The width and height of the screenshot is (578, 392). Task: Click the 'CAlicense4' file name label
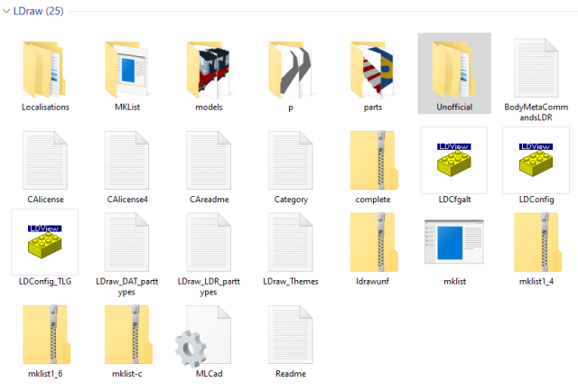(x=127, y=200)
